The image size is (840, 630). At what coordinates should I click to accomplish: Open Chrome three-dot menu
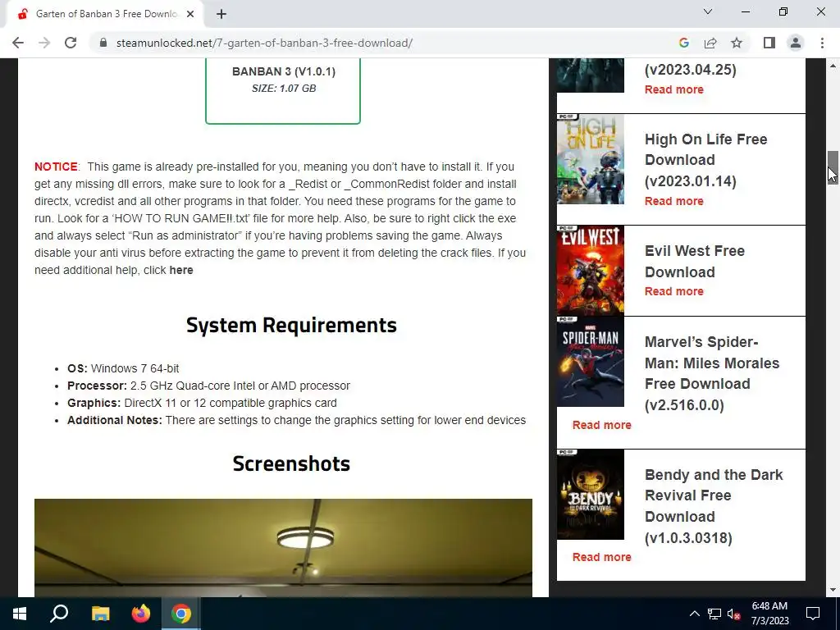(x=822, y=43)
